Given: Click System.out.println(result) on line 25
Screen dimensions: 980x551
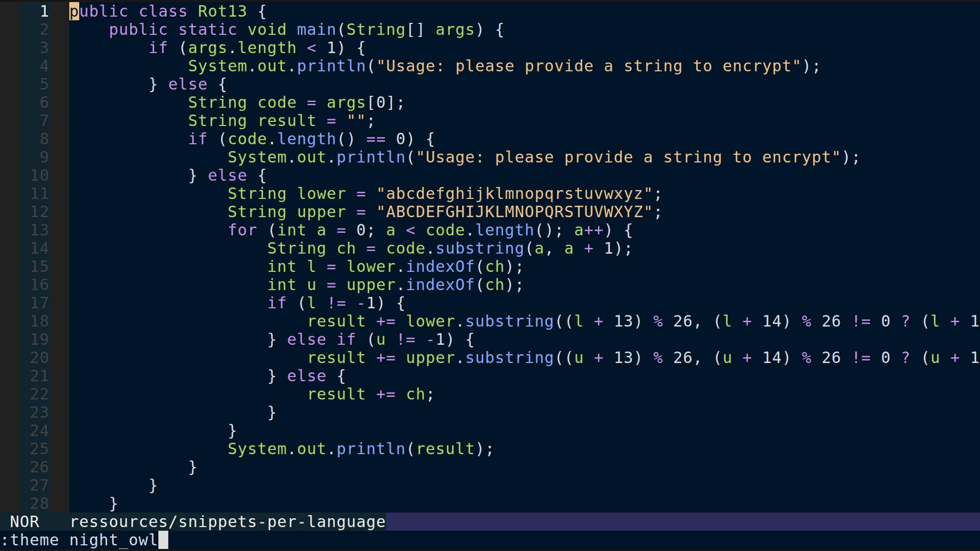Looking at the screenshot, I should pos(360,448).
